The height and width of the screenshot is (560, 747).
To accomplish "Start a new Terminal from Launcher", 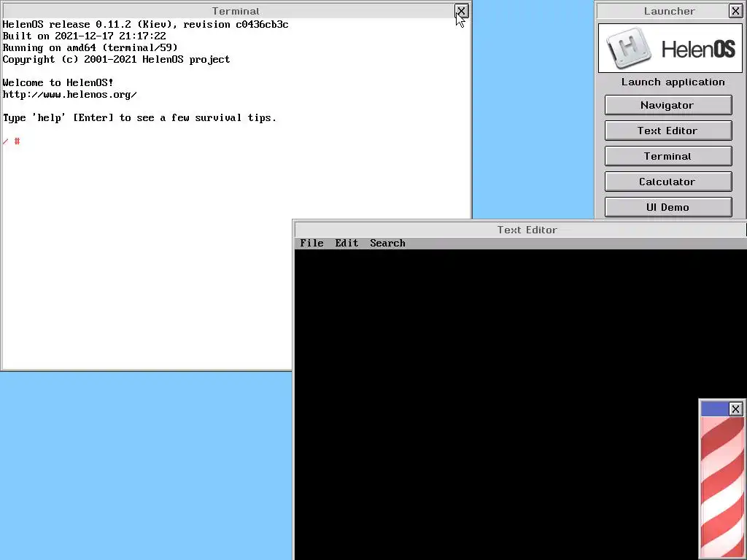I will 668,156.
